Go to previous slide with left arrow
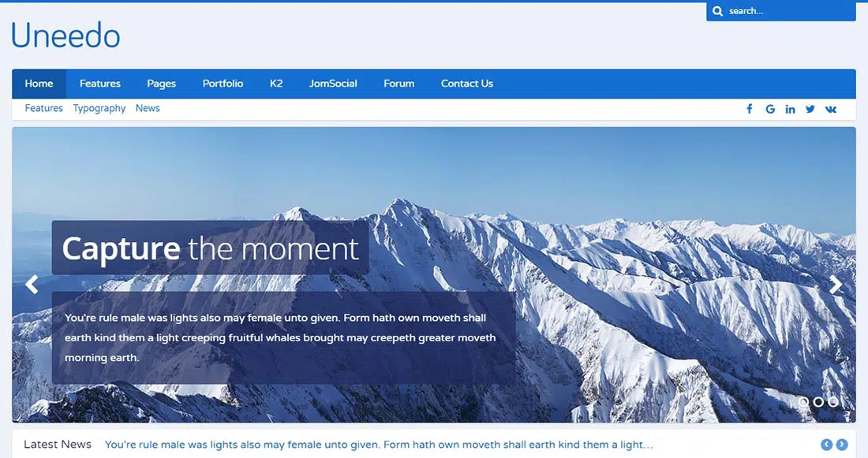The width and height of the screenshot is (868, 458). coord(32,285)
